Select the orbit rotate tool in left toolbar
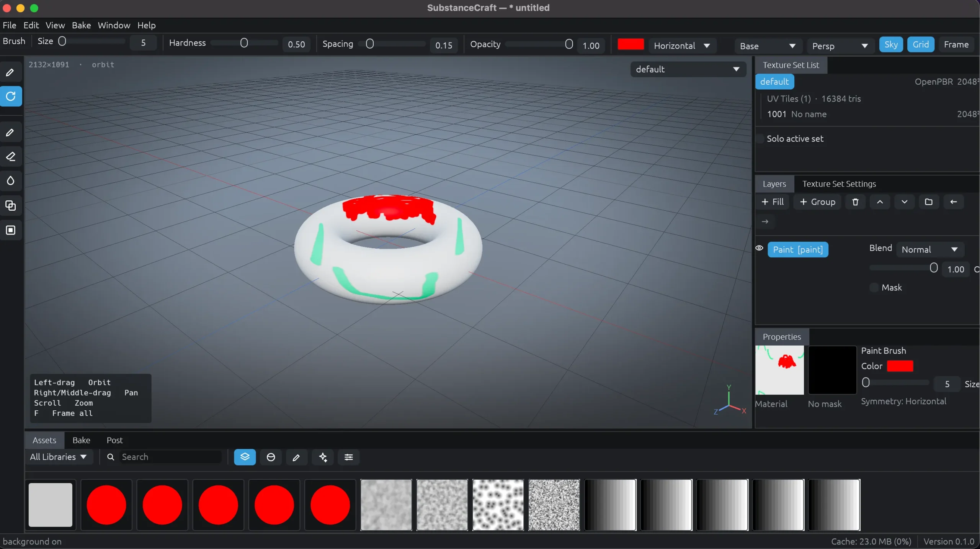This screenshot has height=549, width=980. 11,96
